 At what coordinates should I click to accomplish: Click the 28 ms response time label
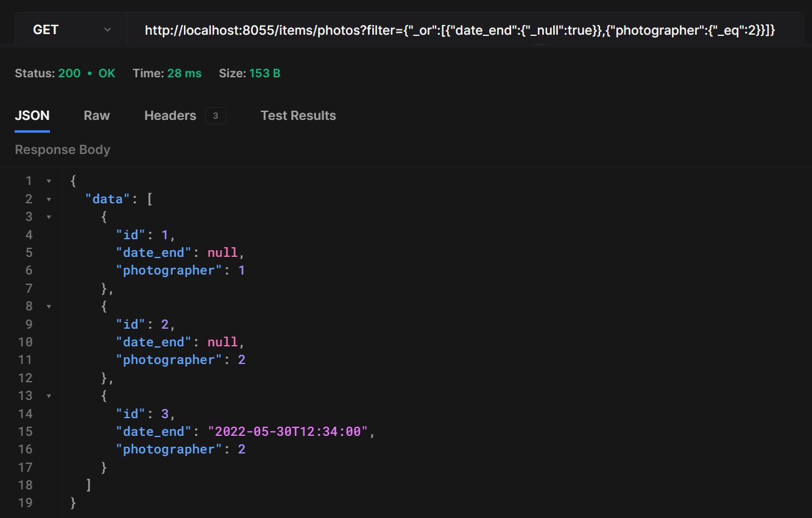[x=166, y=73]
